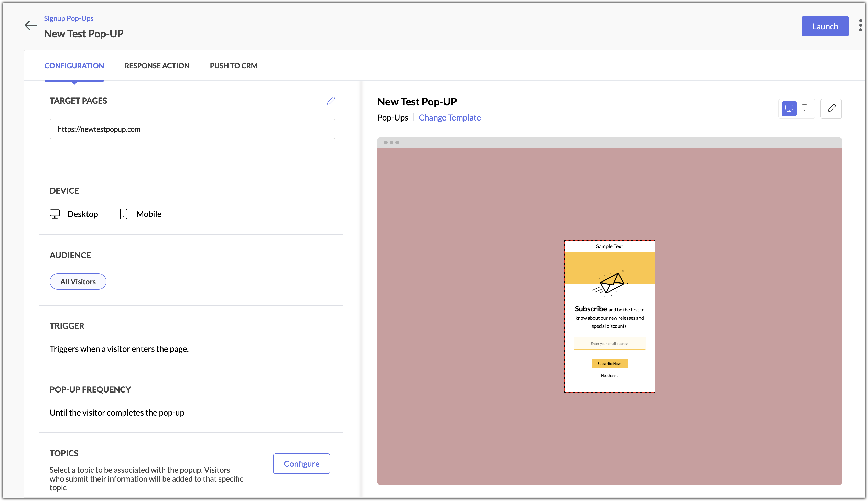
Task: Switch to the Response Action tab
Action: pyautogui.click(x=157, y=66)
